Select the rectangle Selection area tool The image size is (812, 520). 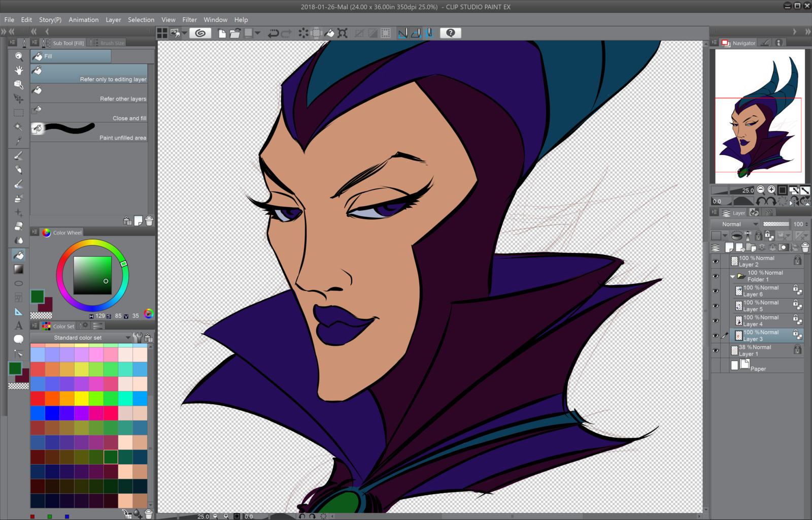pos(19,113)
